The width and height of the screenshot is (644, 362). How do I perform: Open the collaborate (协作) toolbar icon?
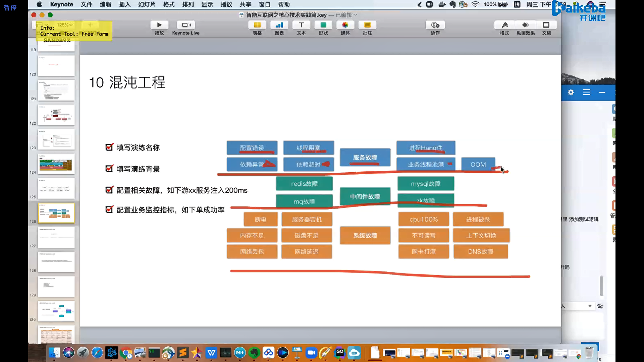tap(435, 25)
